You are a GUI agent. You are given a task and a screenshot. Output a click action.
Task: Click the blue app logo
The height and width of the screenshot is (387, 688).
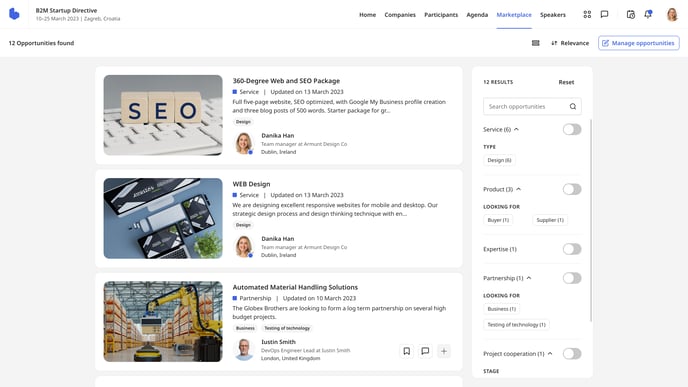pos(14,14)
